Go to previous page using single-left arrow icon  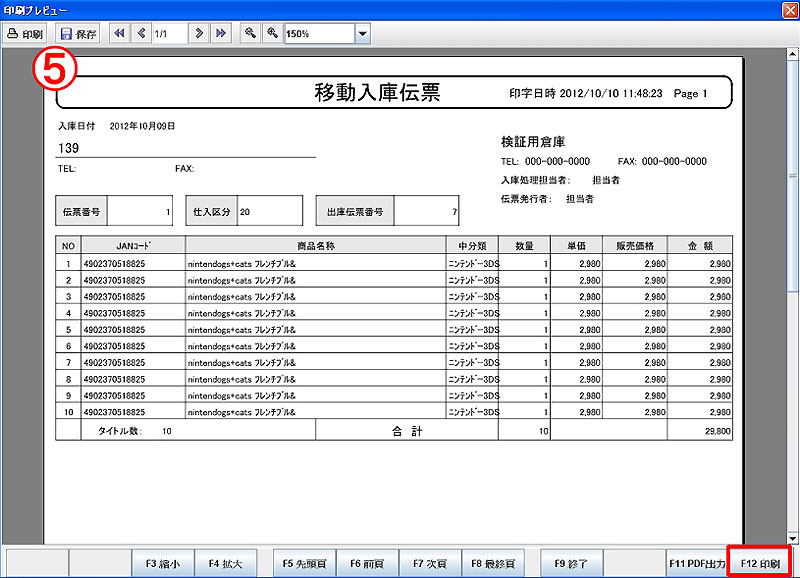141,33
